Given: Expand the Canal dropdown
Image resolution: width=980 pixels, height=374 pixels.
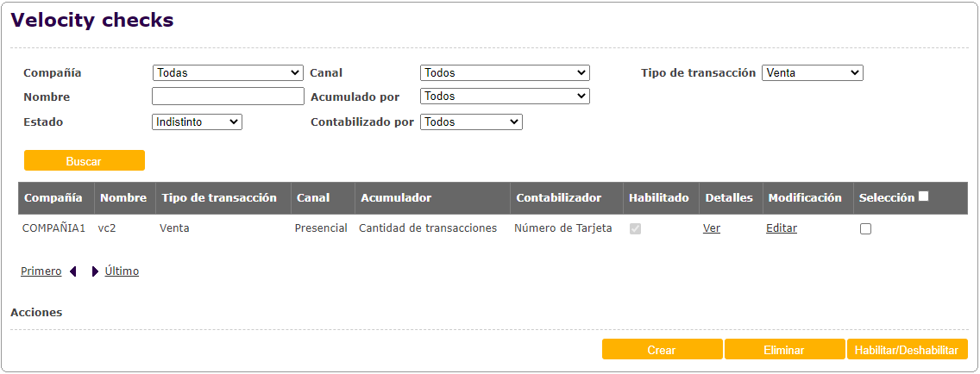Looking at the screenshot, I should coord(505,73).
